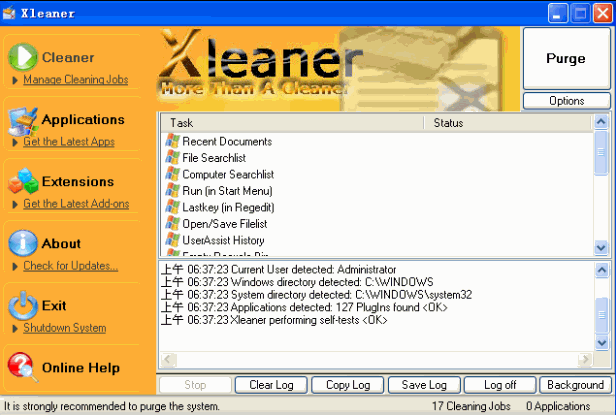
Task: Click the log pane vertical scrollbar thumb
Action: click(602, 315)
